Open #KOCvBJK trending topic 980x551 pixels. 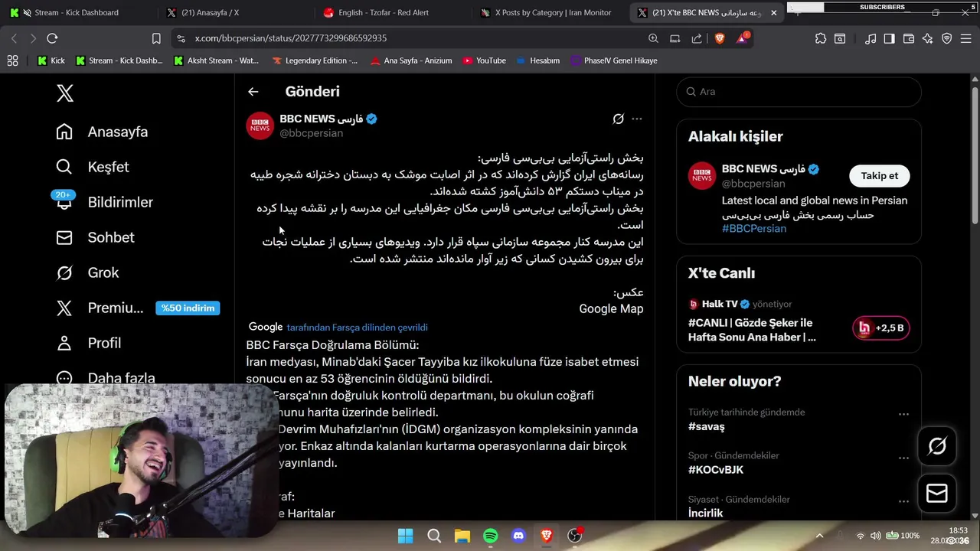(x=716, y=470)
